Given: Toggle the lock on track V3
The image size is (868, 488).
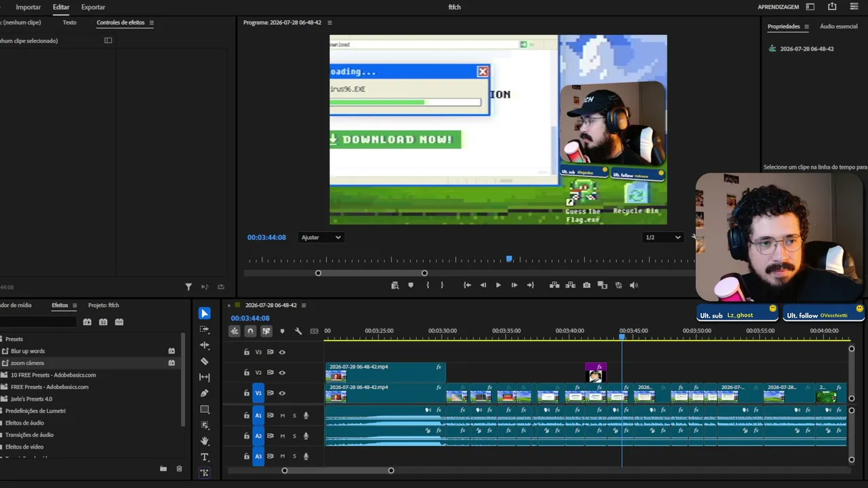Looking at the screenshot, I should [247, 352].
